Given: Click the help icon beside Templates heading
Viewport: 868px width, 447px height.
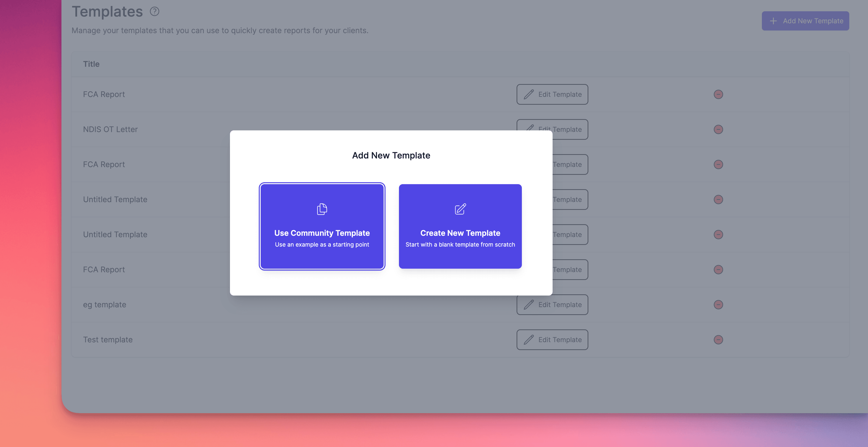Looking at the screenshot, I should [x=154, y=12].
